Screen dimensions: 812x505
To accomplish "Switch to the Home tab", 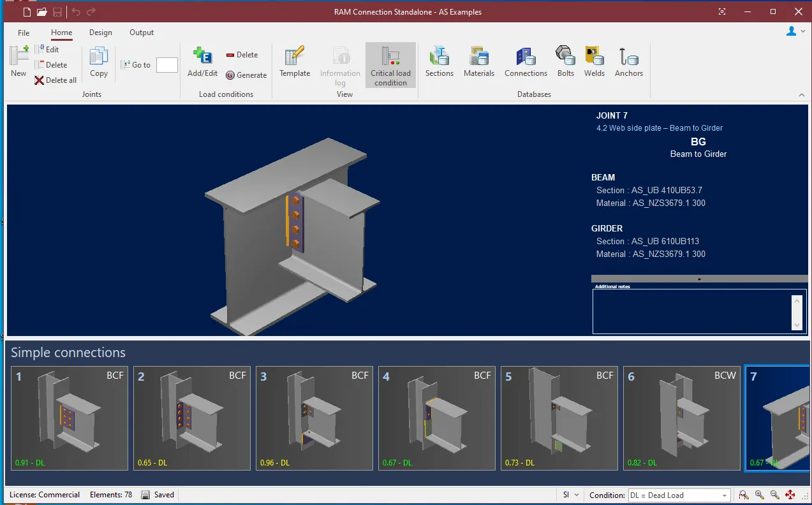I will click(x=62, y=33).
